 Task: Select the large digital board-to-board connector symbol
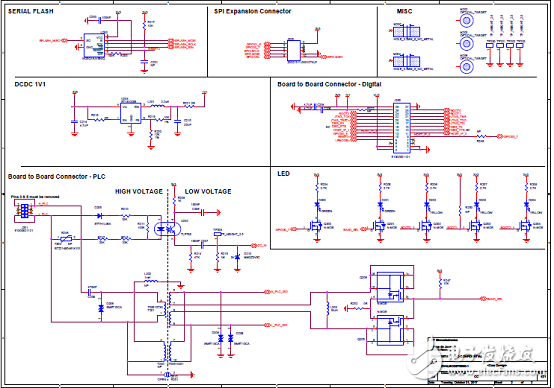[402, 128]
